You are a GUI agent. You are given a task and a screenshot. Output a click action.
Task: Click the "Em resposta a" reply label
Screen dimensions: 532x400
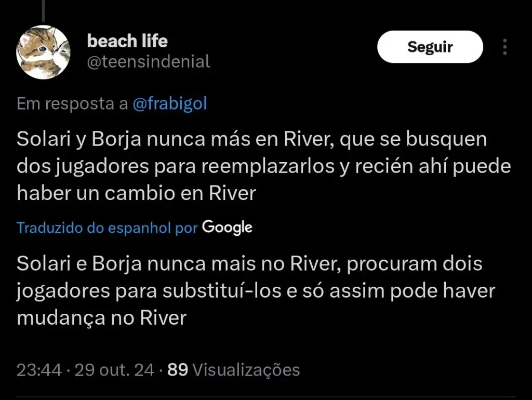click(x=72, y=104)
